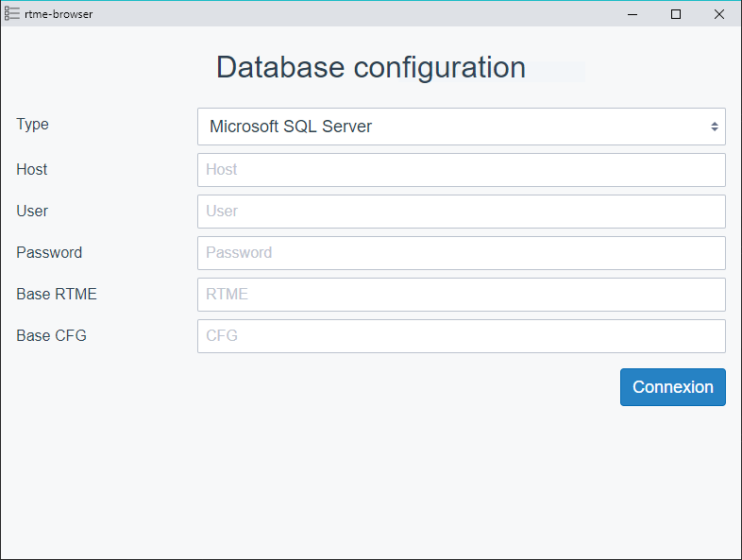Focus the Base RTME field
742x560 pixels.
click(x=462, y=295)
